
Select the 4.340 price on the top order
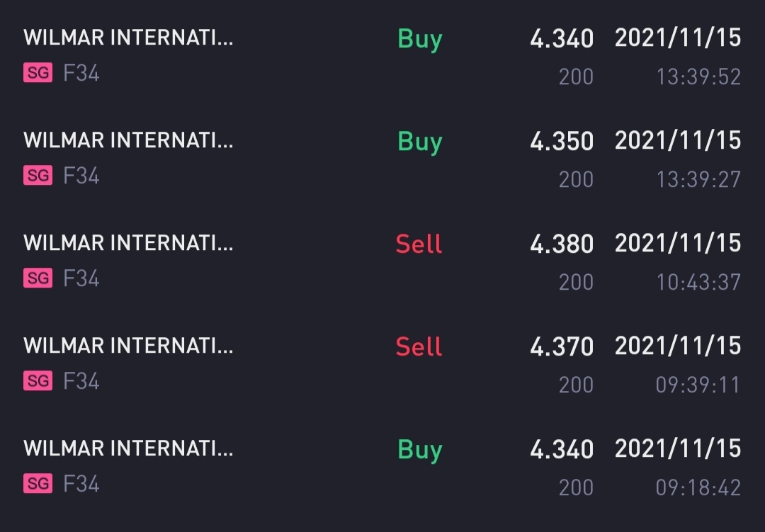pos(562,38)
